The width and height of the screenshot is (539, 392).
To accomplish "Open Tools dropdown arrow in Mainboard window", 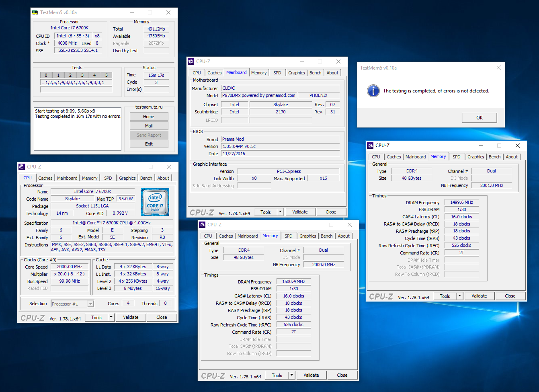I will pyautogui.click(x=281, y=212).
